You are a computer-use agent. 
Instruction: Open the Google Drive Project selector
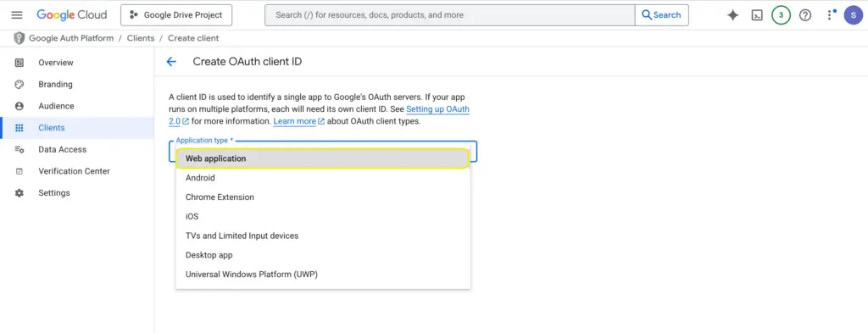tap(176, 15)
